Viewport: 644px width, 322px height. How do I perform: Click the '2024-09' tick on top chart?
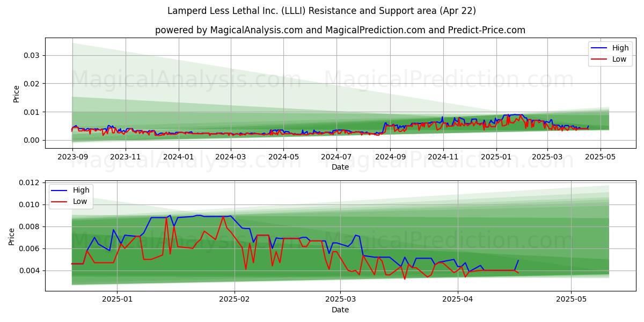coord(390,156)
